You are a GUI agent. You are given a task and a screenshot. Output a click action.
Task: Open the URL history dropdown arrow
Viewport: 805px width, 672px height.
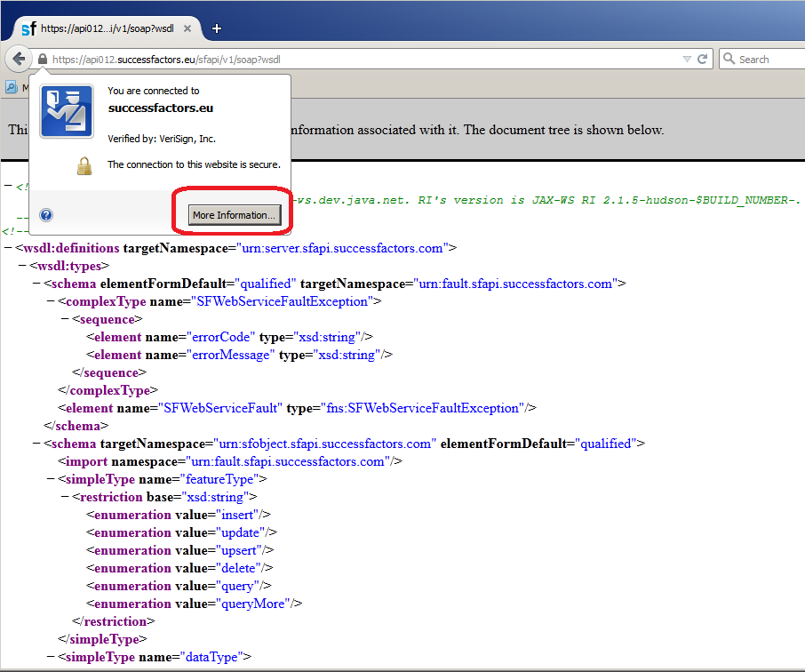pos(686,60)
